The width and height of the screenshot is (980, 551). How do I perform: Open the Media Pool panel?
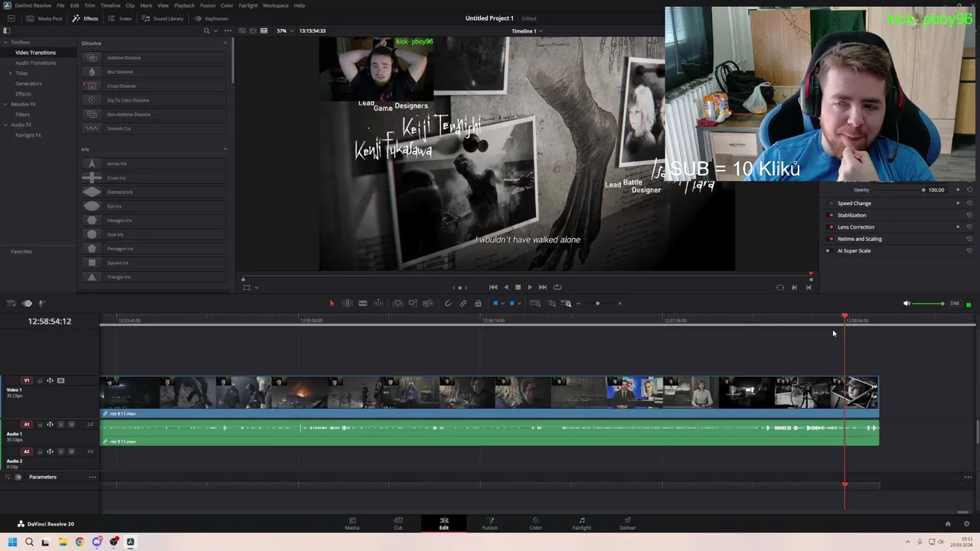(x=44, y=18)
